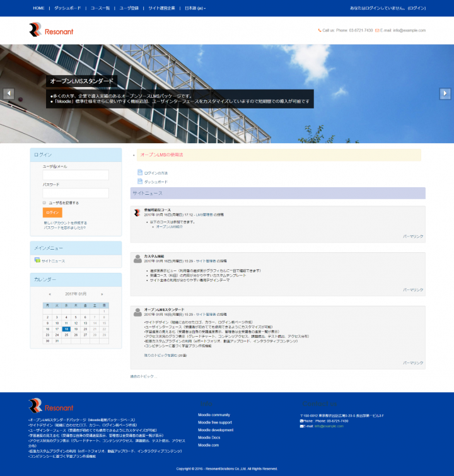The image size is (454, 476).
Task: Advance slideshow with right arrow
Action: click(x=445, y=93)
